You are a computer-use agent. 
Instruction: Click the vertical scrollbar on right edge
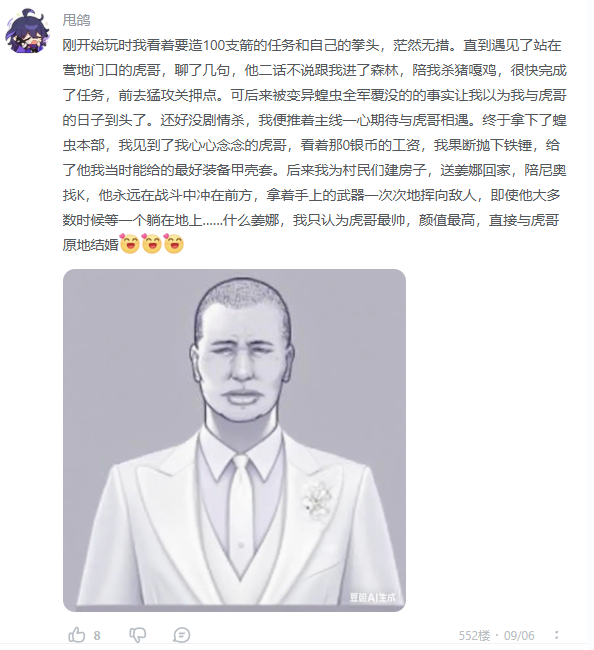click(x=590, y=325)
